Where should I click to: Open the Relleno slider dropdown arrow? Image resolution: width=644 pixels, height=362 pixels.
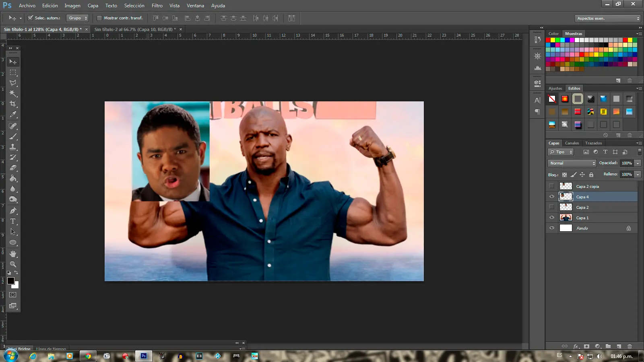pyautogui.click(x=638, y=175)
